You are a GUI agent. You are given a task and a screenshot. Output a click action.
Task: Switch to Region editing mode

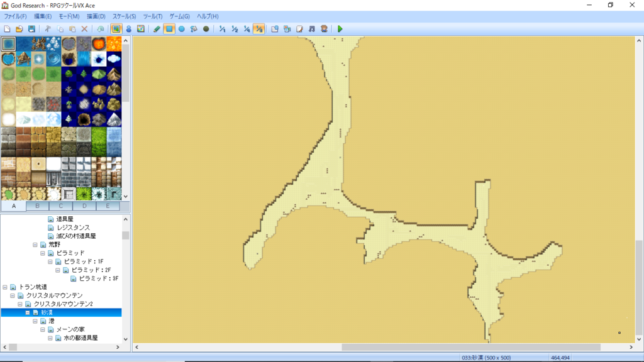[x=141, y=29]
